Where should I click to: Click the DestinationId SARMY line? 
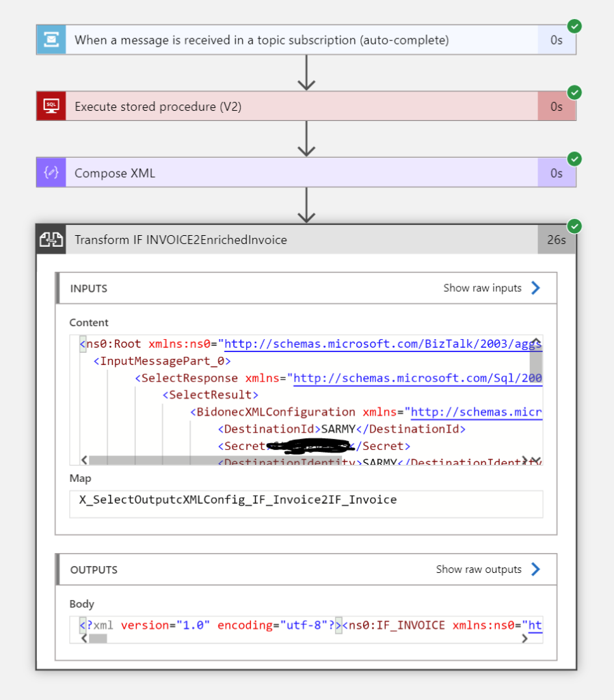[342, 429]
